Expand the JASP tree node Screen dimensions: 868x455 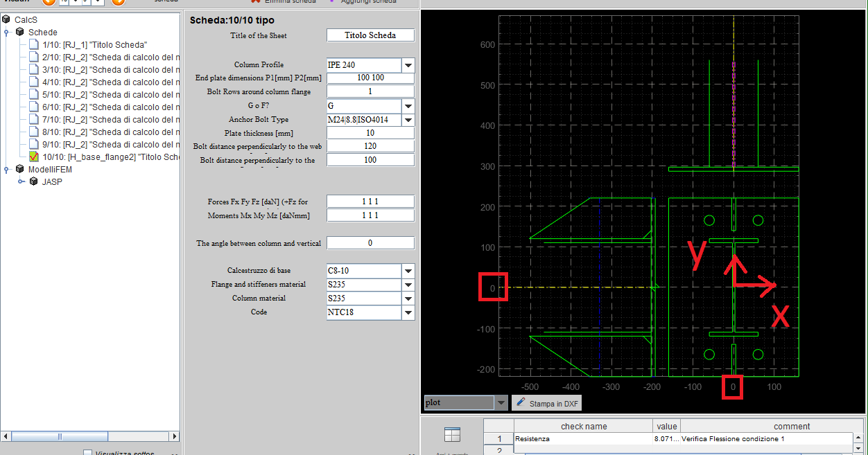tap(21, 182)
